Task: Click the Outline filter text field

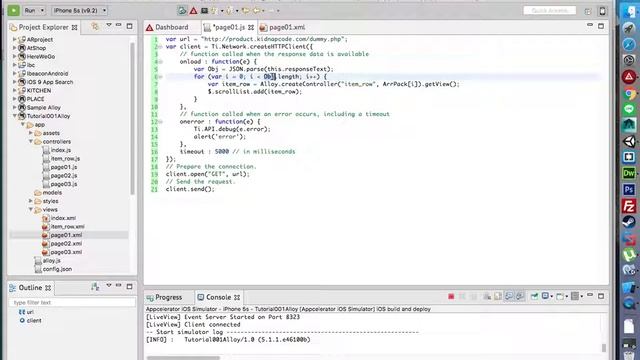Action: 72,302
